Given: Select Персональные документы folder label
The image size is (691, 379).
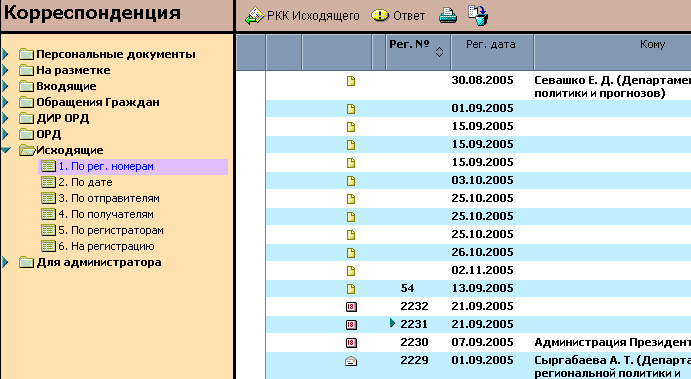Looking at the screenshot, I should pos(116,54).
